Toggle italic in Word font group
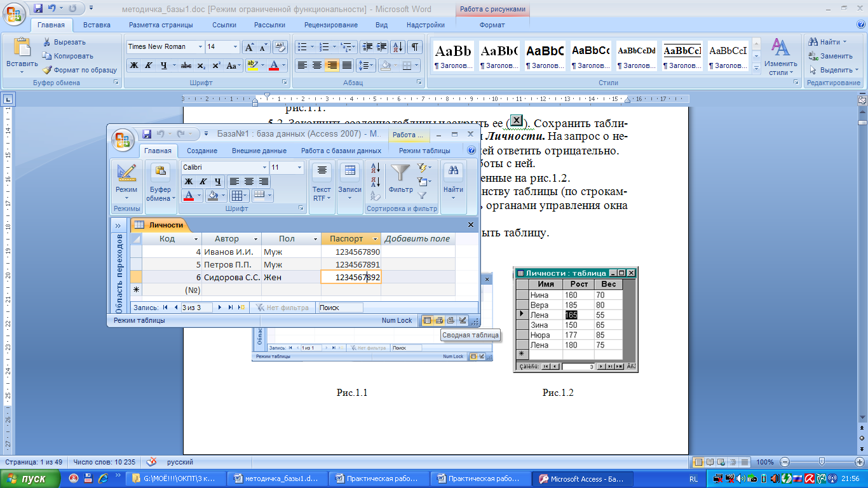The width and height of the screenshot is (868, 488). [x=148, y=65]
